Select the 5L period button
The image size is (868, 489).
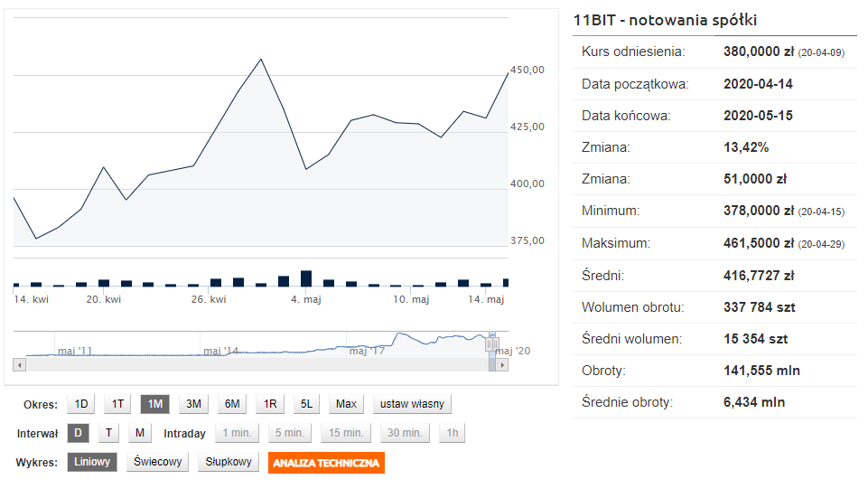pyautogui.click(x=307, y=404)
